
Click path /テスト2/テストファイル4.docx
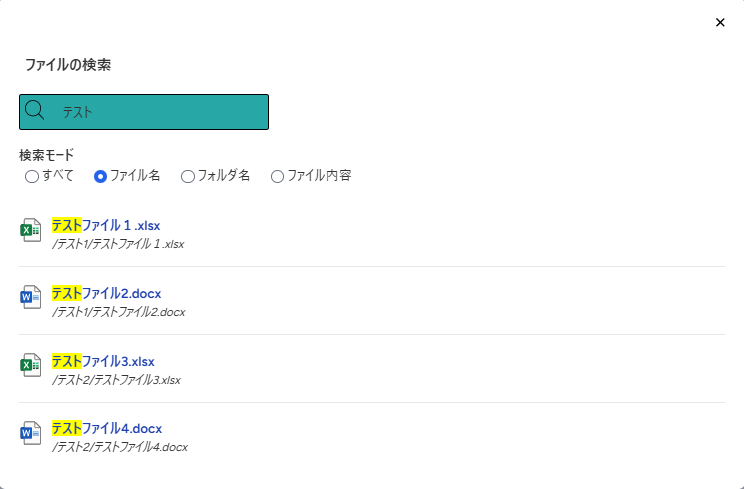click(x=120, y=447)
